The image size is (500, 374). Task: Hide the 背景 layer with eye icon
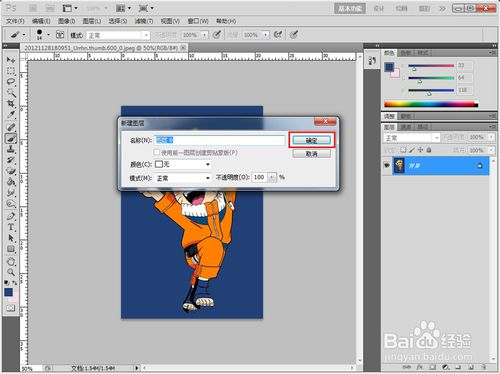[387, 165]
